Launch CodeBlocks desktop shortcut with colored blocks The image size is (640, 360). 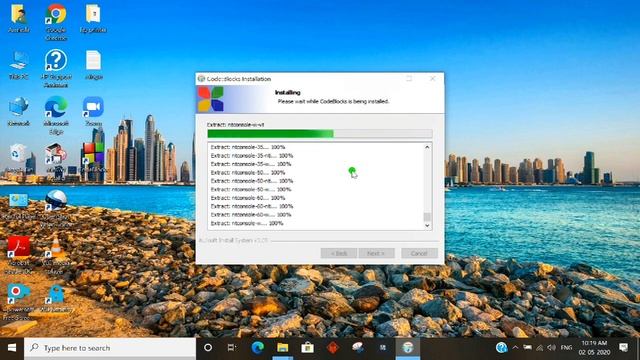click(x=93, y=158)
